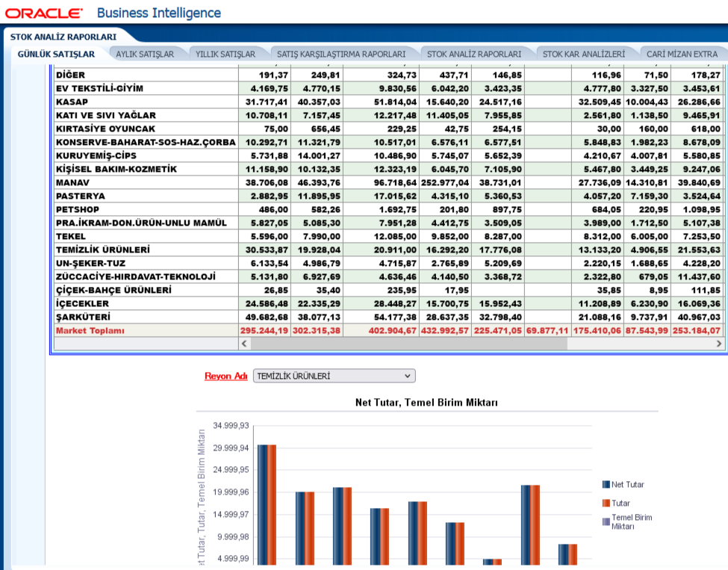The width and height of the screenshot is (728, 570).
Task: Click the Market Toplamı total 69.877,11
Action: (x=547, y=331)
